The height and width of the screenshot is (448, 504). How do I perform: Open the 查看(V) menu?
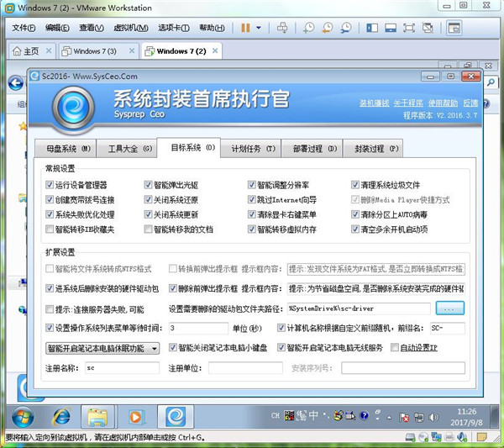[x=92, y=28]
